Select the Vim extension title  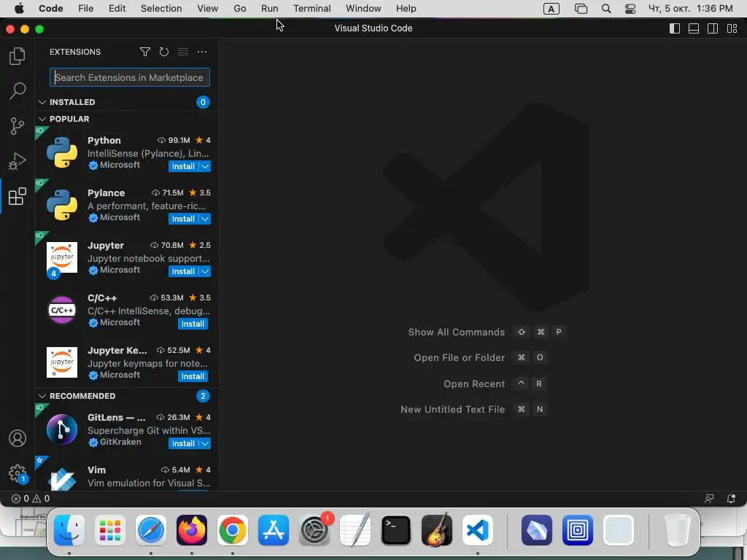point(97,470)
